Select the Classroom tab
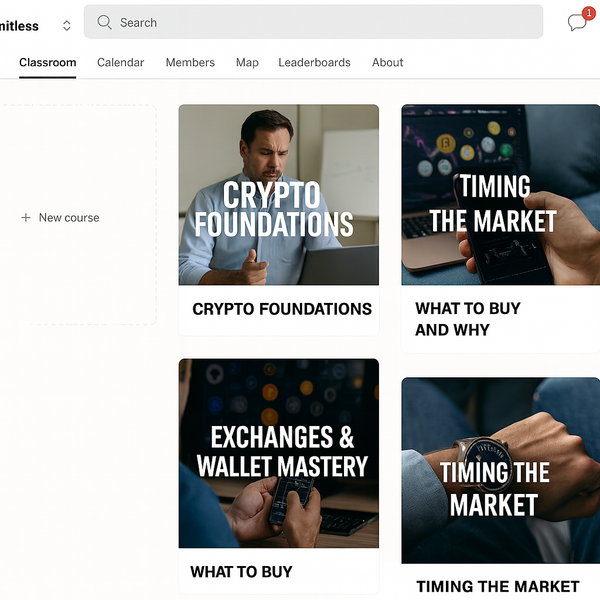The image size is (600, 600). pos(47,62)
